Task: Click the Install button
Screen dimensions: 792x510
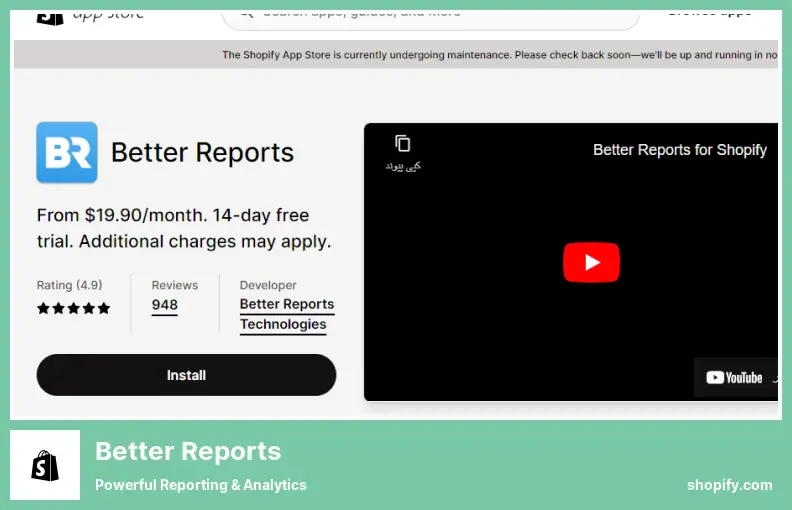Action: click(186, 375)
